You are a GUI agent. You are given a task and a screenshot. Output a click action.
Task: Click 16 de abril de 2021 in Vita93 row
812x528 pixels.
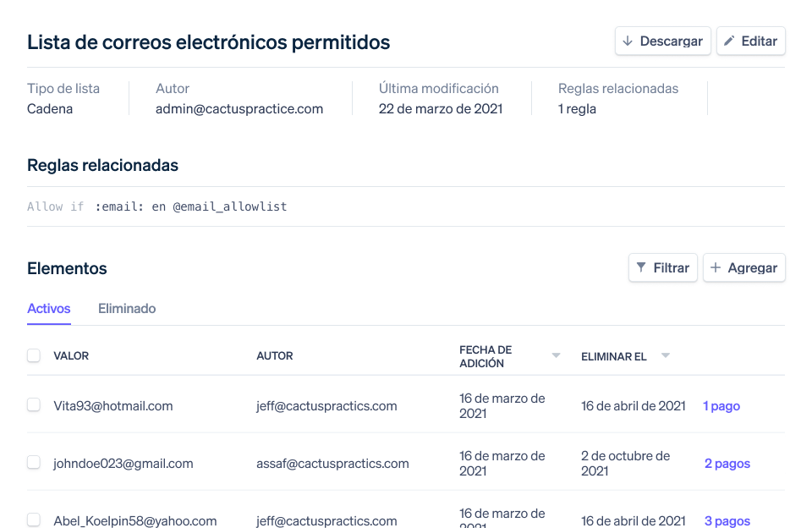634,406
